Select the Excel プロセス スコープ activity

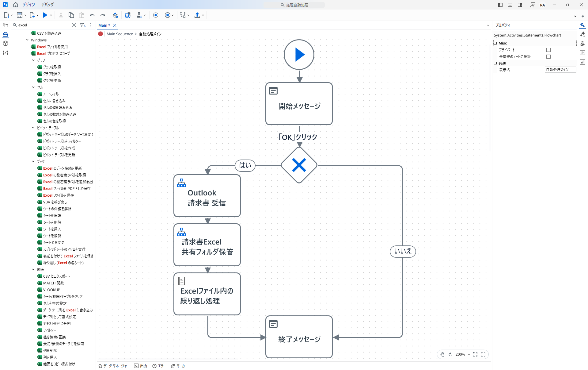coord(53,53)
